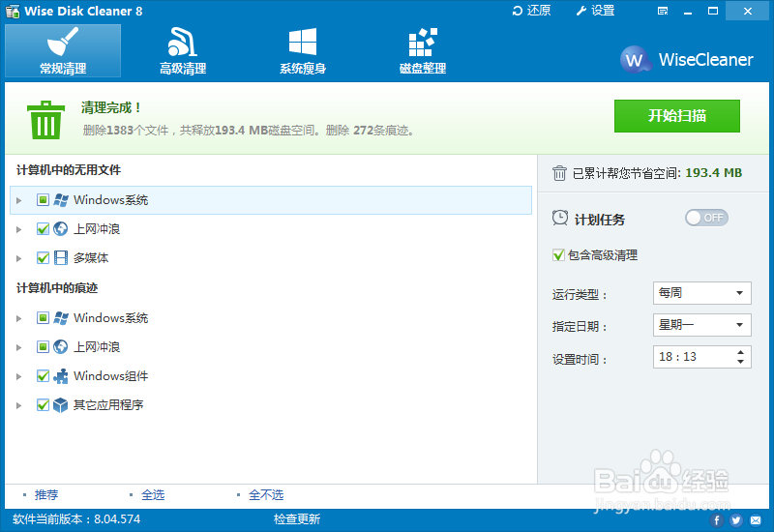
Task: Click the film icon for 多媒体
Action: pyautogui.click(x=61, y=257)
